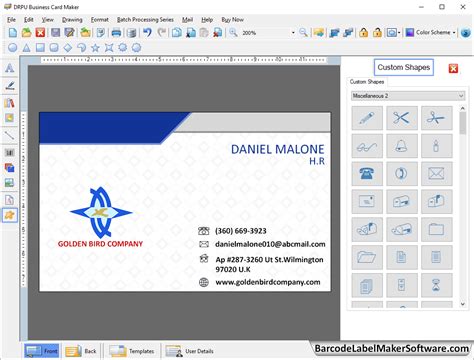Click the blue globe help icon

[465, 33]
